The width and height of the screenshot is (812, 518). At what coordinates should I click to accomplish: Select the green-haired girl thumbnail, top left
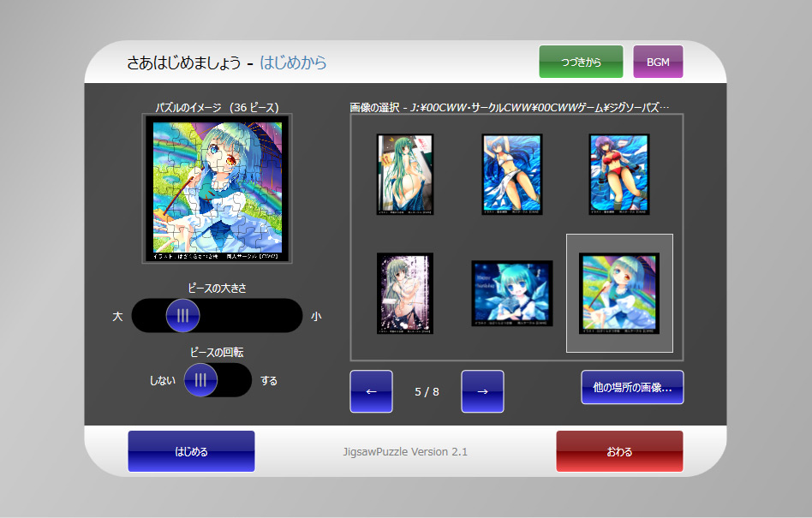point(405,174)
